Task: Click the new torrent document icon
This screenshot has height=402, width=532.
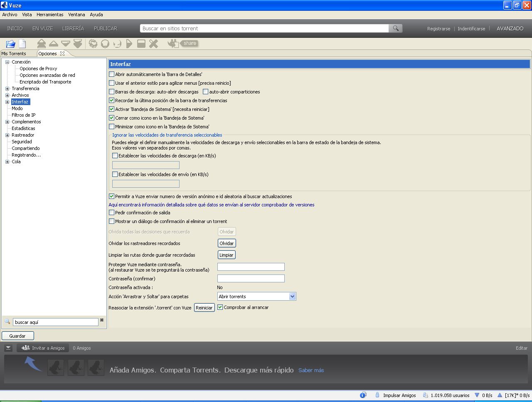Action: click(x=22, y=44)
